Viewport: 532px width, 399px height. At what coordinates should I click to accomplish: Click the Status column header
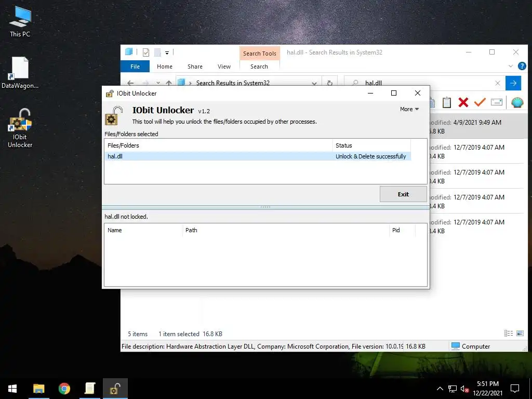[x=371, y=145]
